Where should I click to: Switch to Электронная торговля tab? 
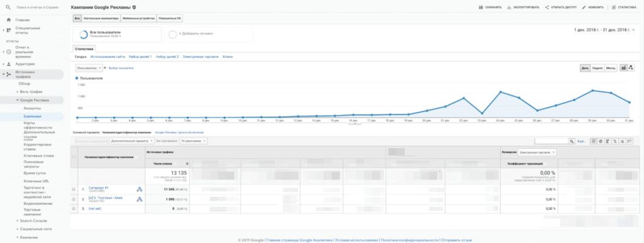point(201,57)
